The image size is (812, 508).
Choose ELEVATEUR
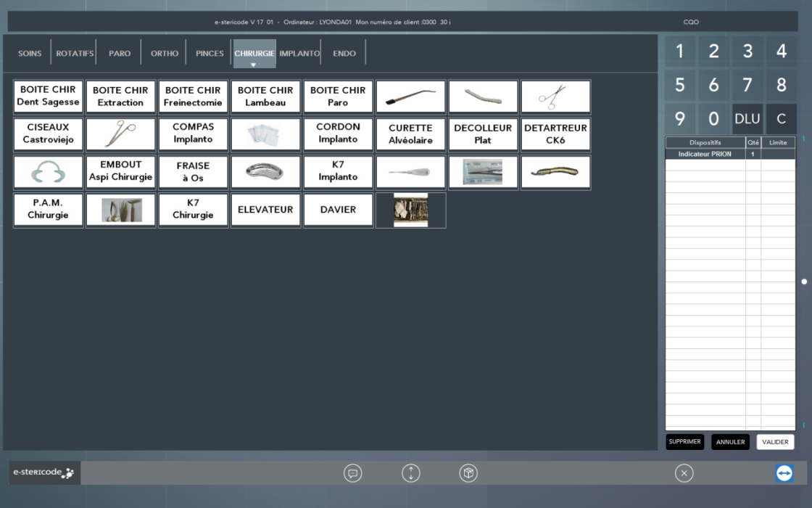[265, 210]
